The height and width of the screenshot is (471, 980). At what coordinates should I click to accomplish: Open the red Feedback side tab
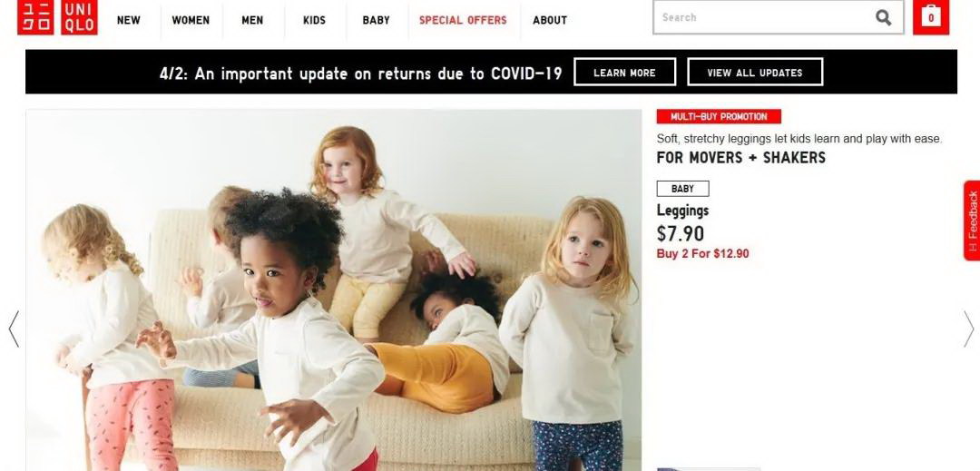click(x=972, y=221)
